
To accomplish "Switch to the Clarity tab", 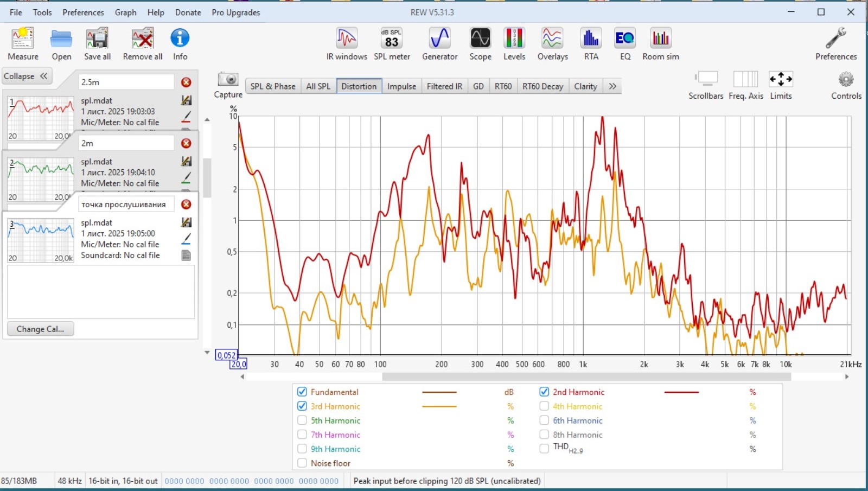I will (x=585, y=86).
